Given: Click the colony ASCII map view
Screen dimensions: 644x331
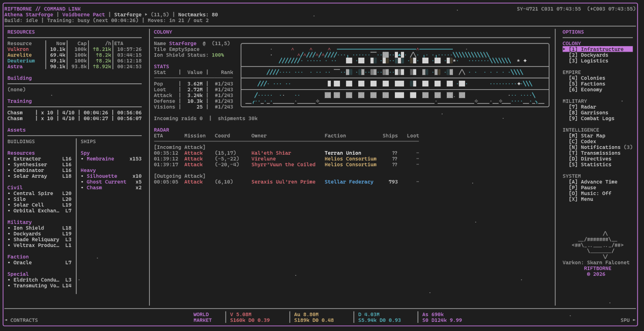Looking at the screenshot, I should 395,75.
